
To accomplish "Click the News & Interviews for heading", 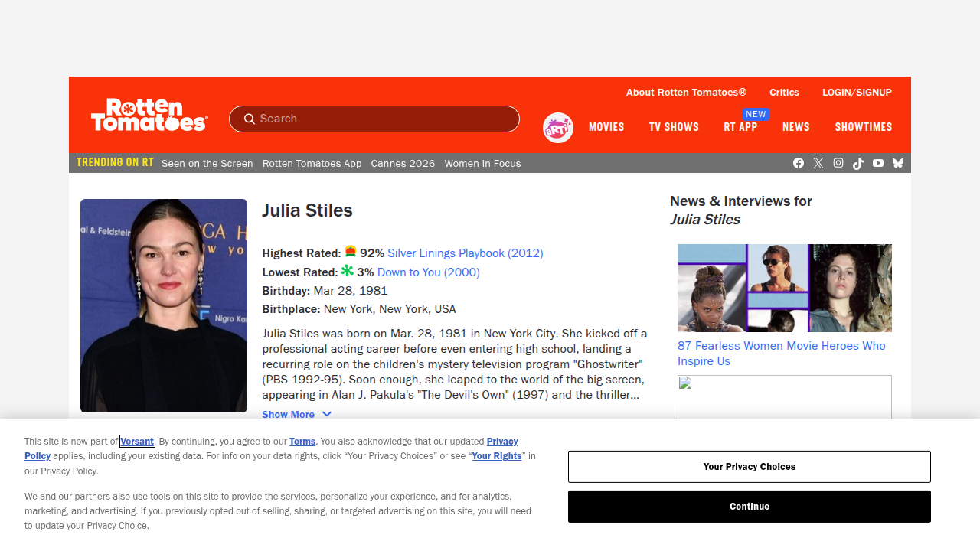I will pyautogui.click(x=741, y=201).
